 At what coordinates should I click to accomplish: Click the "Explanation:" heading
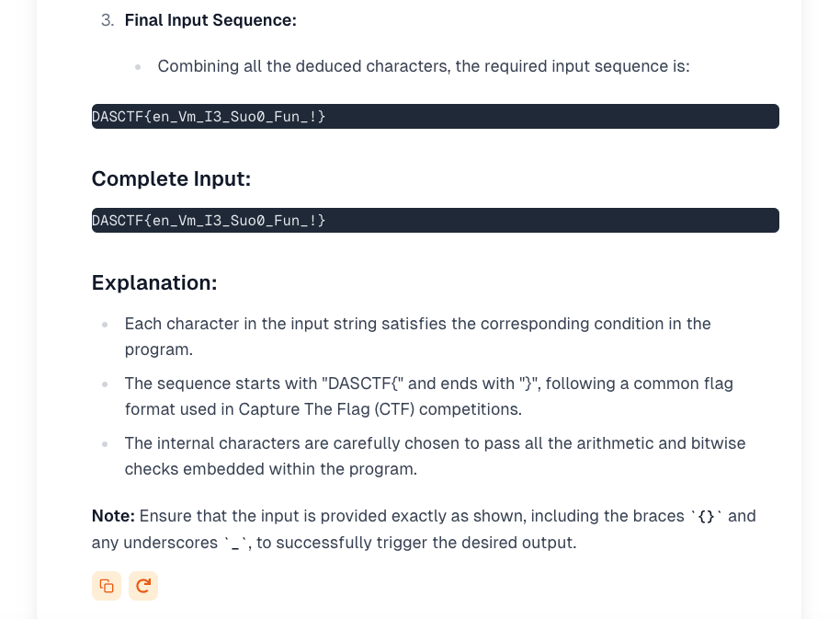(x=154, y=282)
